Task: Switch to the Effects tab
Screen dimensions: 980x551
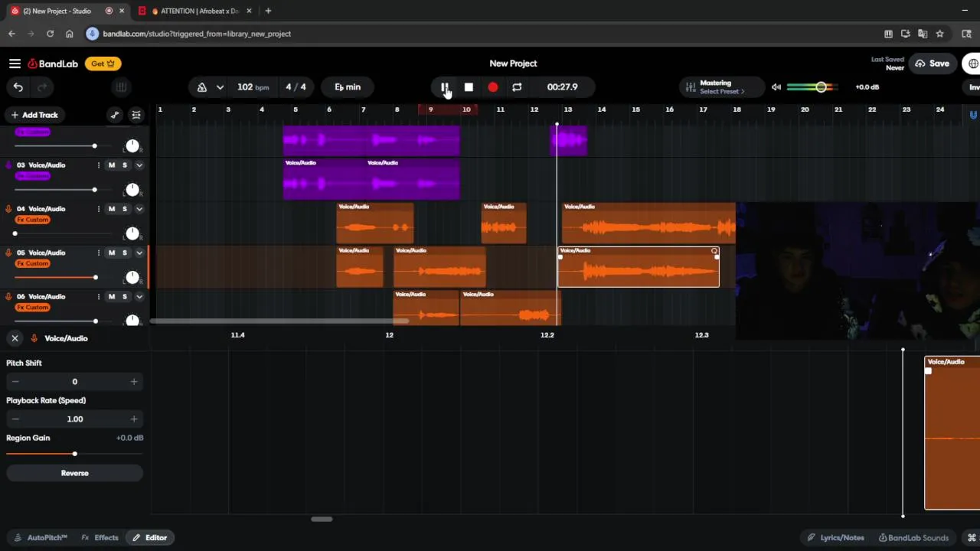Action: click(100, 538)
